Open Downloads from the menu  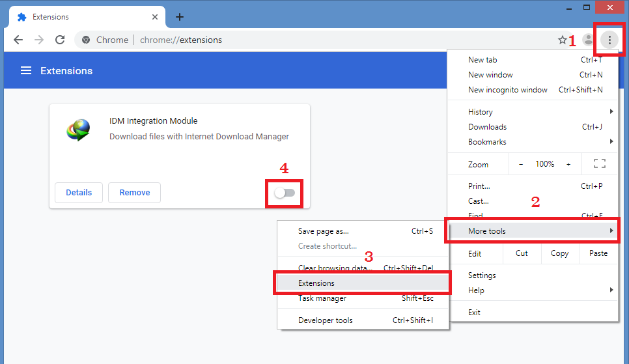tap(533, 127)
